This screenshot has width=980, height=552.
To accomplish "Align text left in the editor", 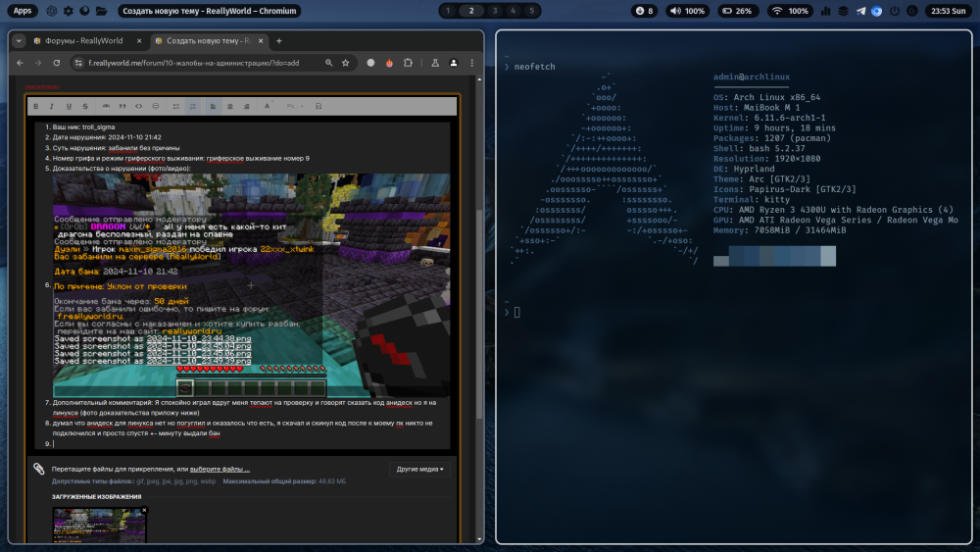I will tap(213, 106).
